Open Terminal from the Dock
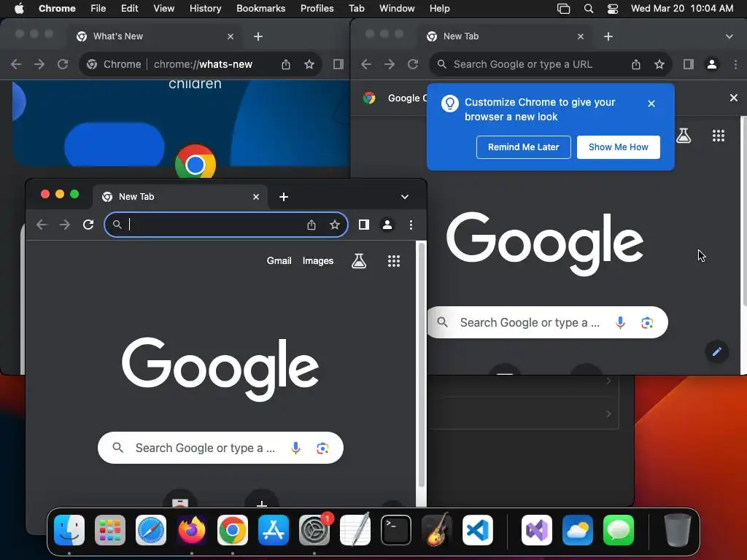Viewport: 747px width, 560px height. 396,530
